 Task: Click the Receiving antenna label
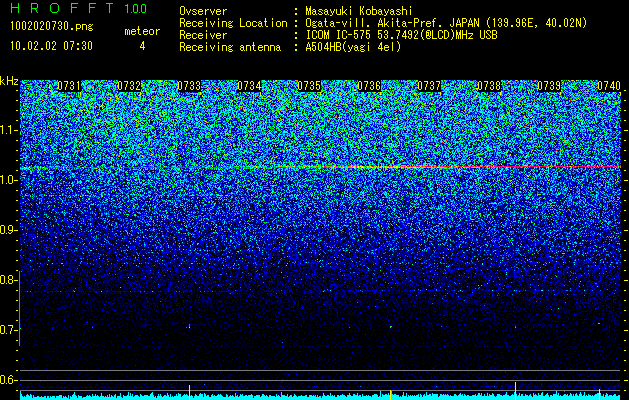coord(230,47)
